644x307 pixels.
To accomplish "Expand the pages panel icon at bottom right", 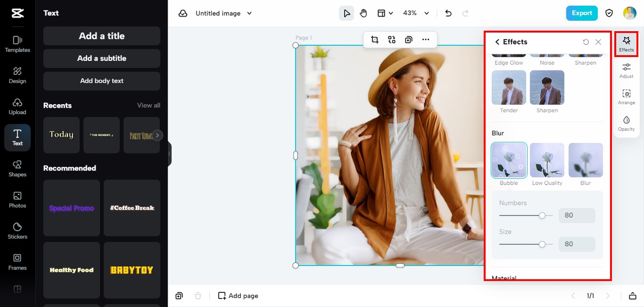I will 632,296.
